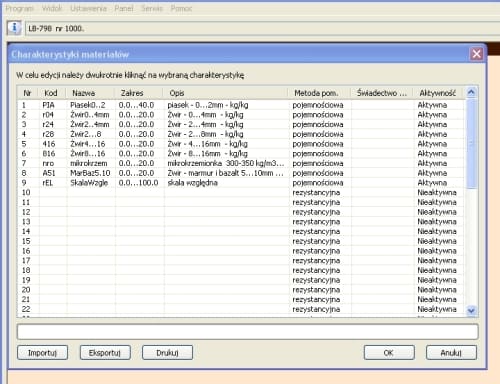This screenshot has width=500, height=384.
Task: Click the 0.0...40.0 range cell
Action: click(x=136, y=105)
